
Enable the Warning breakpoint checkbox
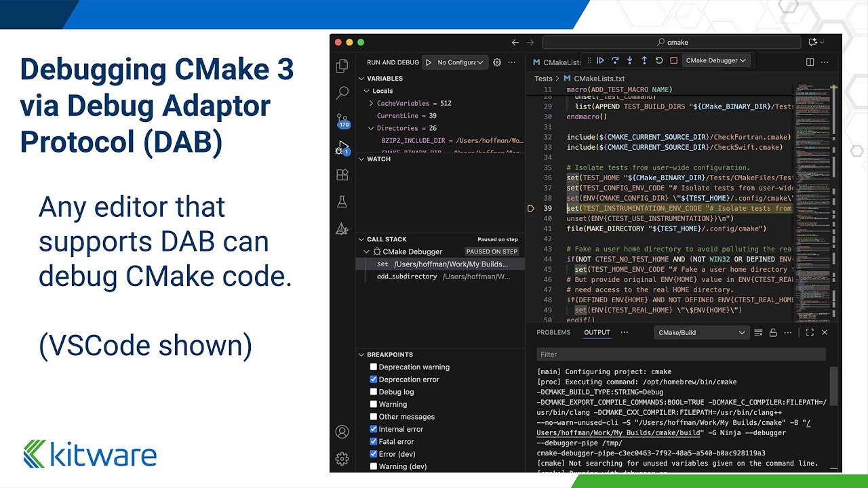[x=373, y=405]
